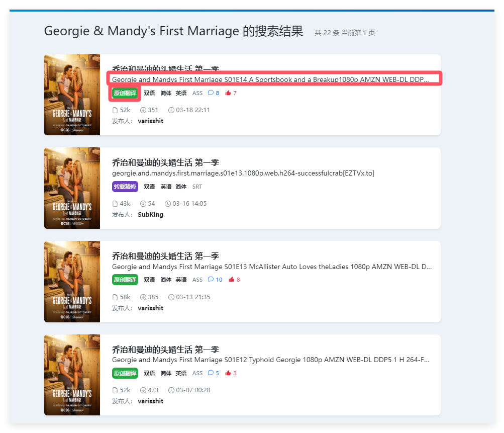Click the thumbs-up icon with 7 likes
This screenshot has height=433, width=504.
click(228, 93)
